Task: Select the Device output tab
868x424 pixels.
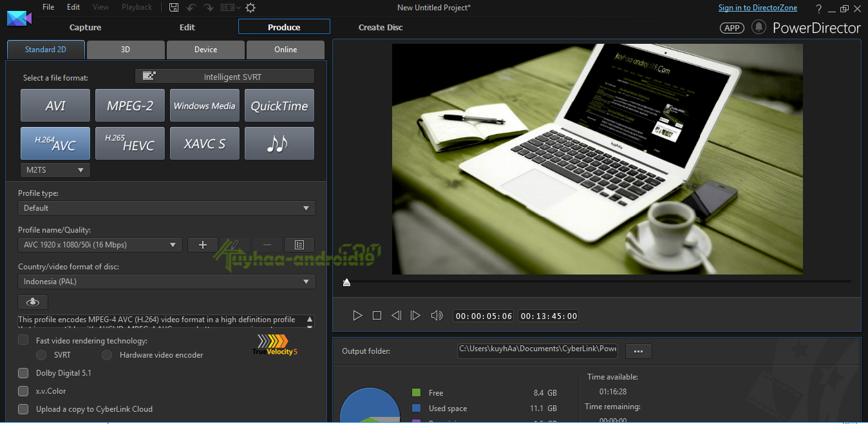Action: [x=205, y=50]
